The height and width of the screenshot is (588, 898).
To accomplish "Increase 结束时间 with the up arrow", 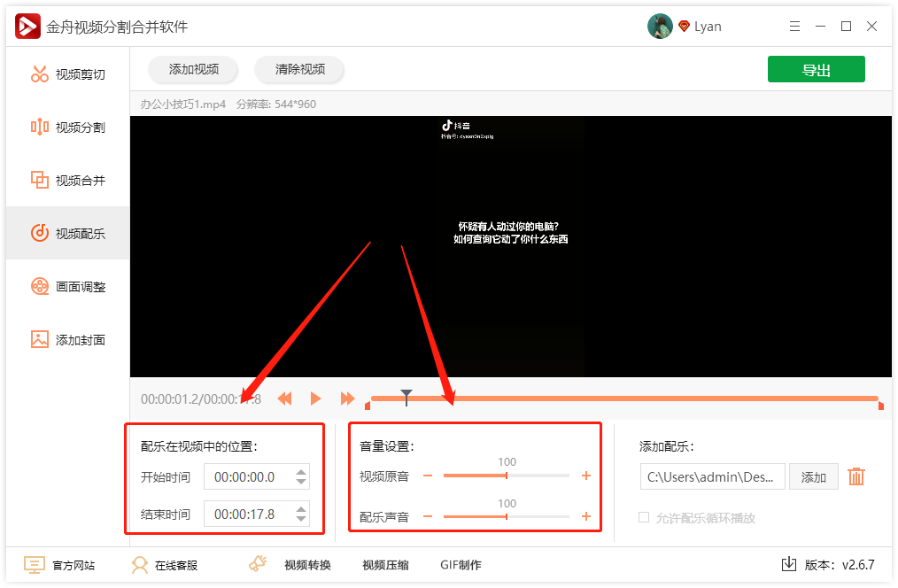I will [x=301, y=509].
